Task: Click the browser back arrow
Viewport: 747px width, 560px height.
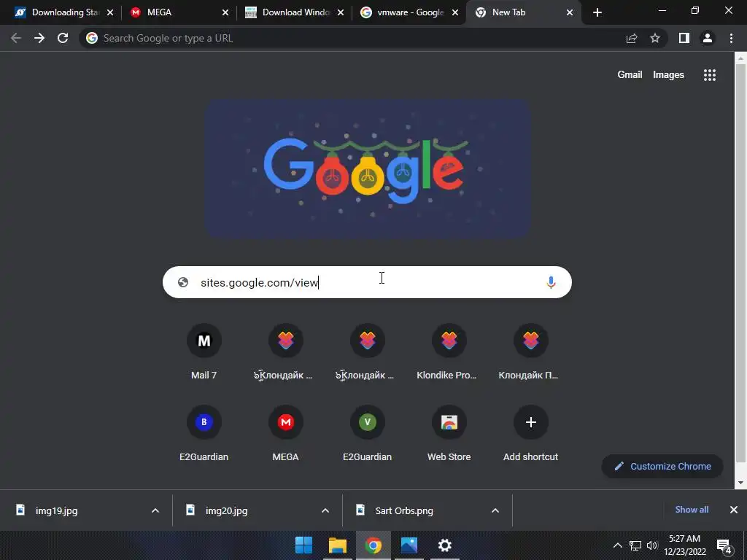Action: pyautogui.click(x=16, y=38)
